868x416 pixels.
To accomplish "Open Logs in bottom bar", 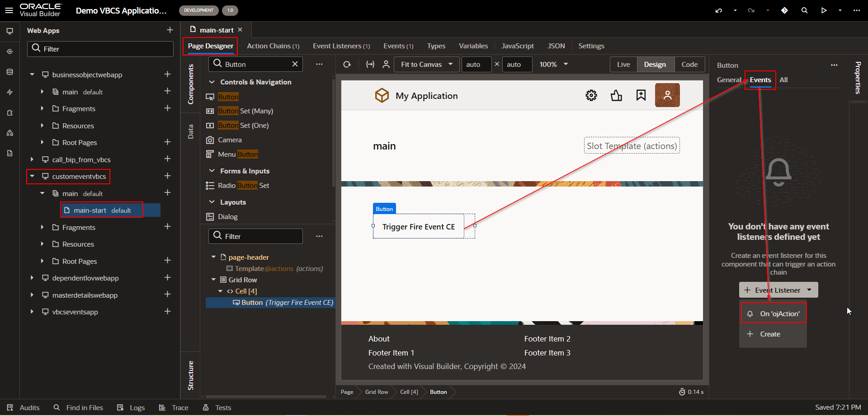I will coord(131,407).
